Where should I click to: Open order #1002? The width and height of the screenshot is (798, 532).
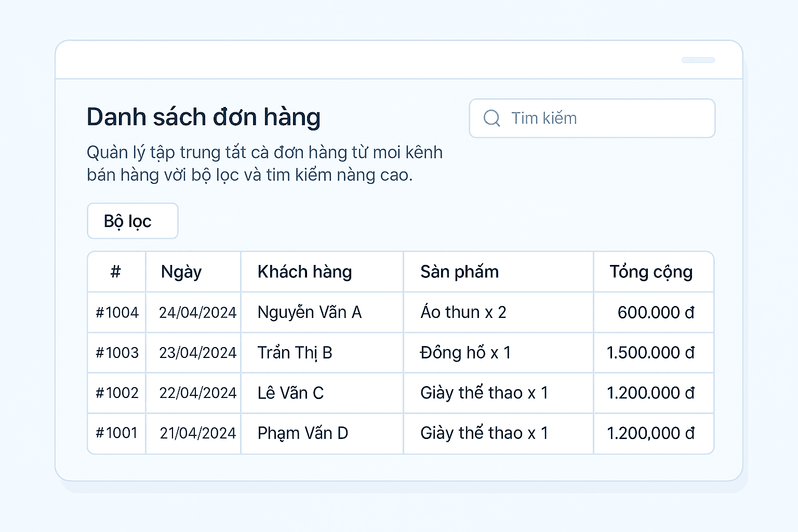(117, 393)
